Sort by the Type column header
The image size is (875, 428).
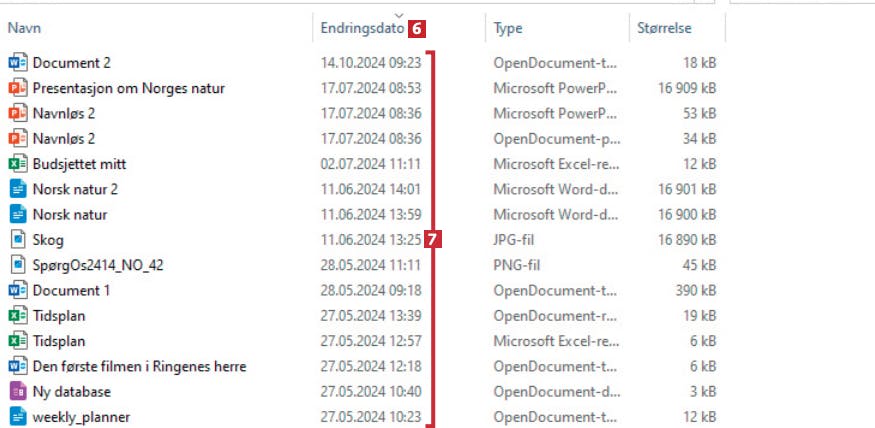click(508, 28)
